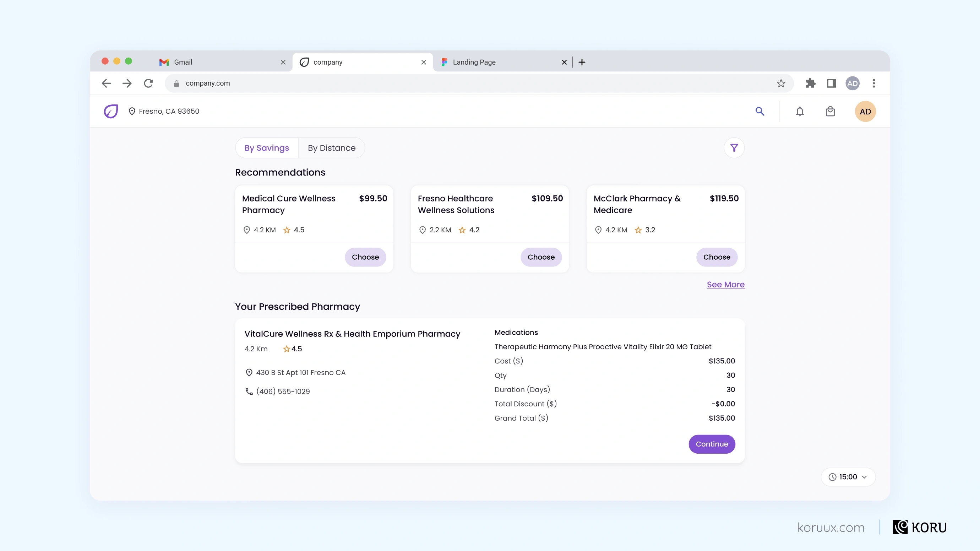Sort recommendations By Savings

[x=267, y=148]
